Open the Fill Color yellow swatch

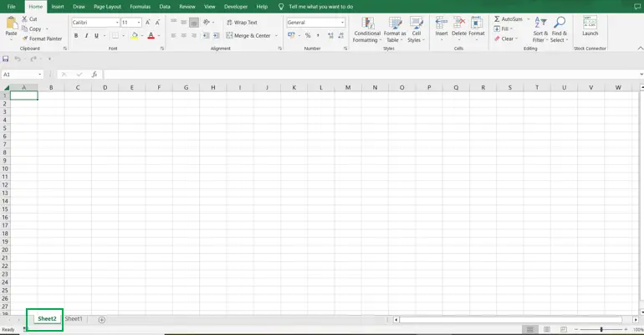[x=135, y=36]
